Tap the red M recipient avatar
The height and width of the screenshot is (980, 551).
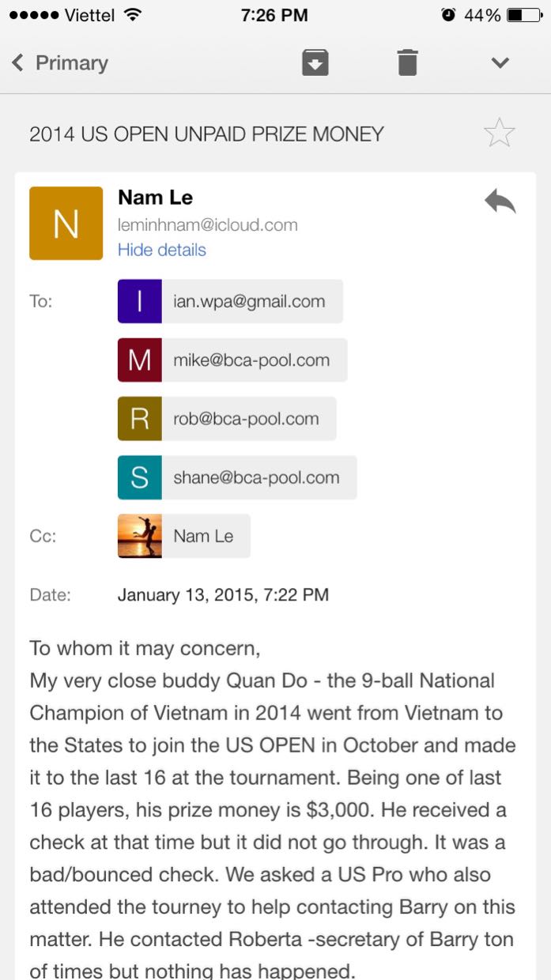(140, 360)
